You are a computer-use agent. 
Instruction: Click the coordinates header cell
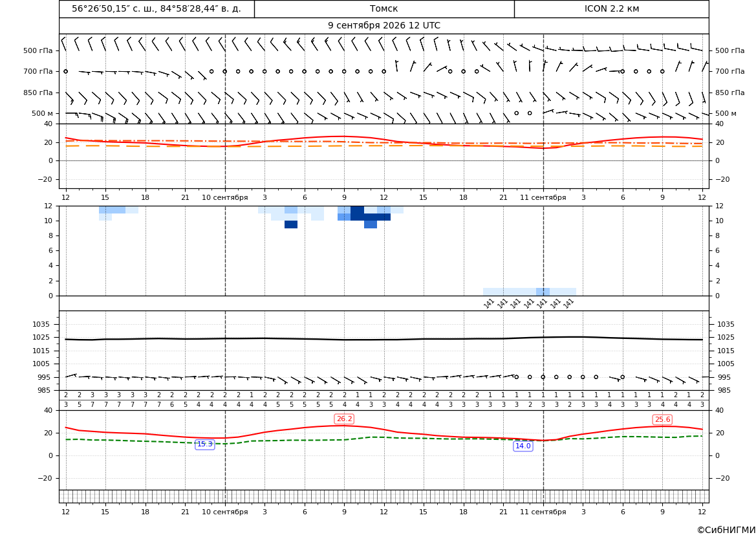coord(157,8)
